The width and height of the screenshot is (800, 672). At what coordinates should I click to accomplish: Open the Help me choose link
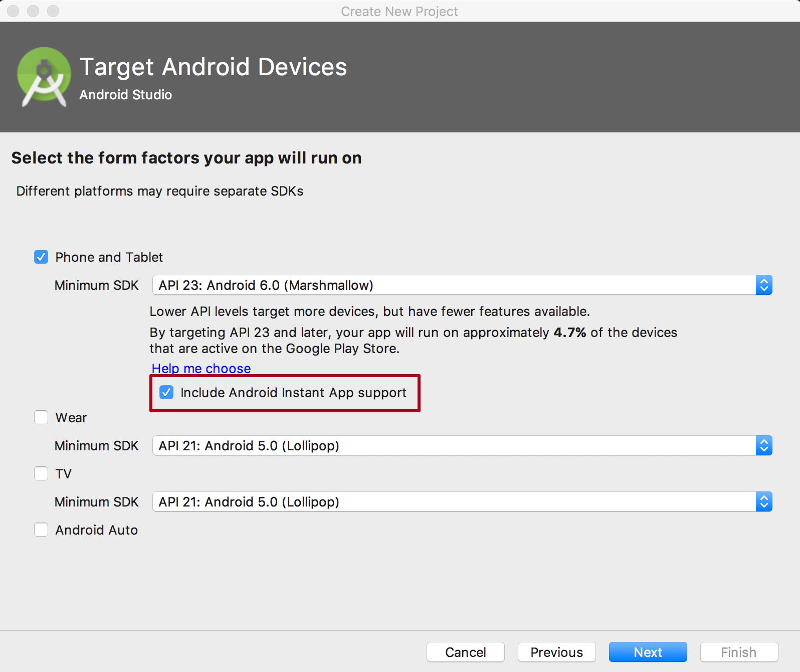coord(201,368)
